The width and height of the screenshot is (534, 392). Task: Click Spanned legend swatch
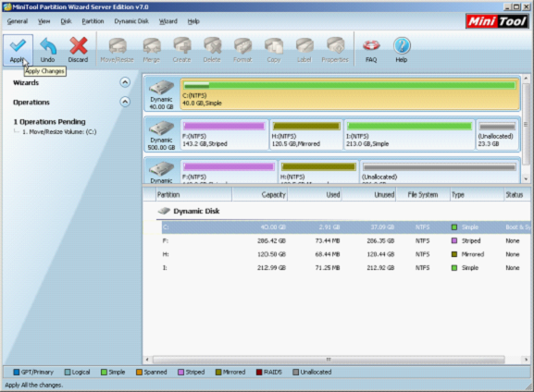[139, 372]
